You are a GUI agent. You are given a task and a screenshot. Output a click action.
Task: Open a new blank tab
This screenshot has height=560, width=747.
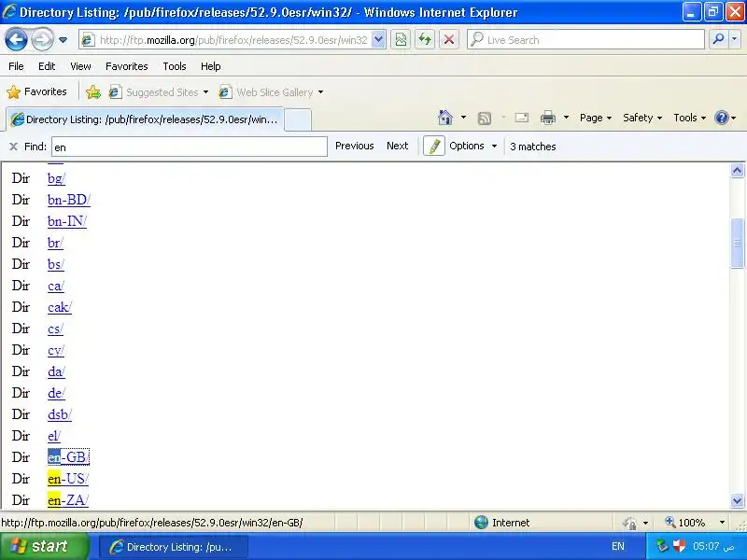pyautogui.click(x=298, y=119)
